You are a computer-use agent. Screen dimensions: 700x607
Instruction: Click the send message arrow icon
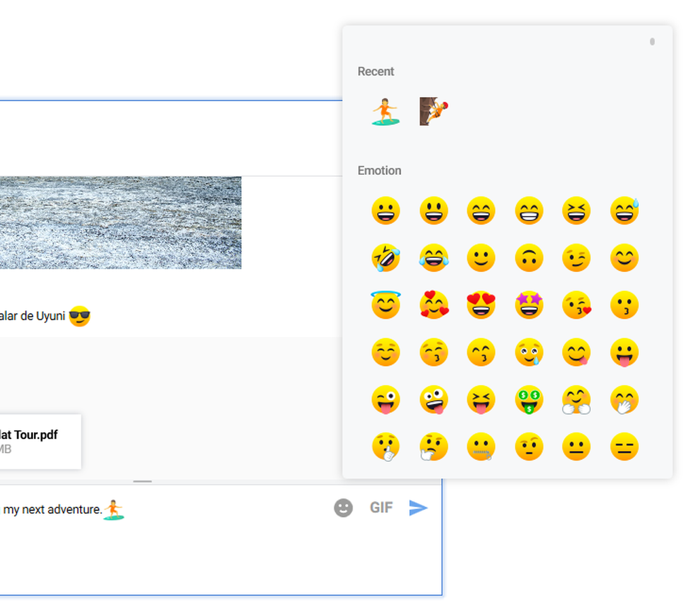(418, 508)
